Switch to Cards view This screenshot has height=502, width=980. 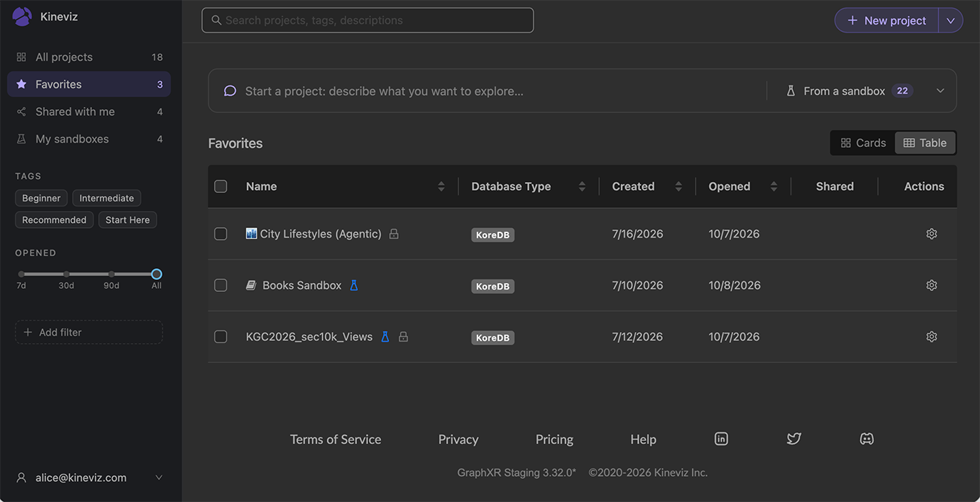[x=863, y=143]
